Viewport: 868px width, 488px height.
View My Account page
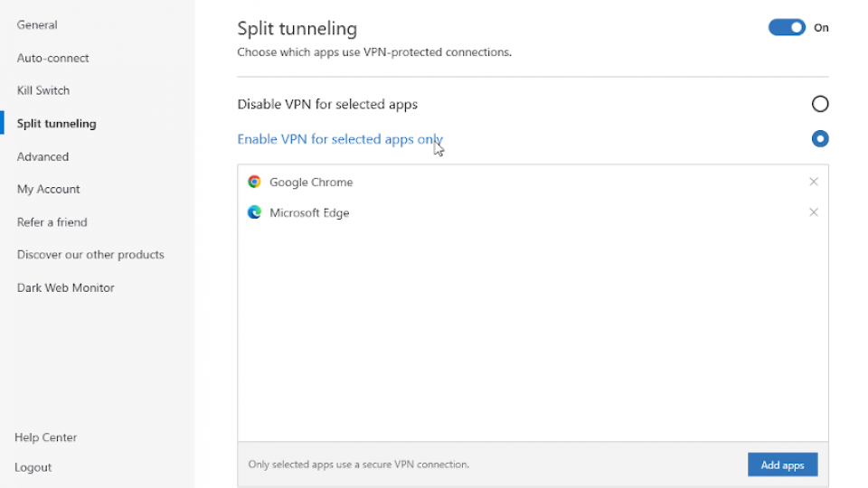pyautogui.click(x=48, y=189)
